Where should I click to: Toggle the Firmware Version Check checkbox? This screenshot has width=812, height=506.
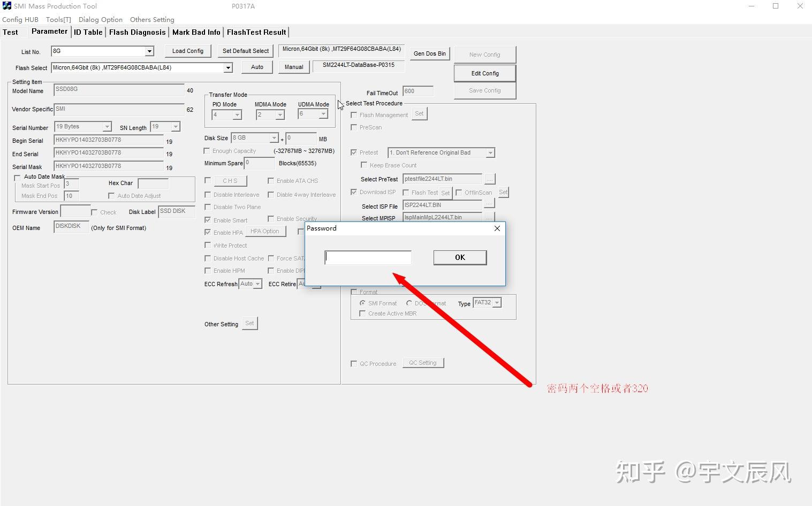click(x=94, y=212)
